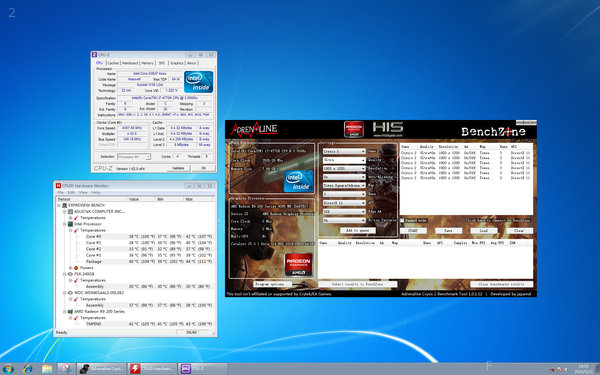Click the Clear queue button
600x375 pixels.
point(519,231)
